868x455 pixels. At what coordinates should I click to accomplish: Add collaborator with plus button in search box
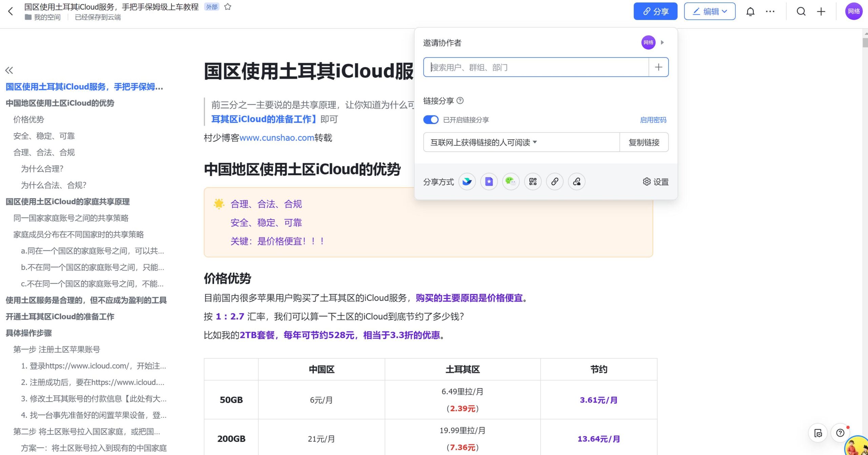coord(658,67)
